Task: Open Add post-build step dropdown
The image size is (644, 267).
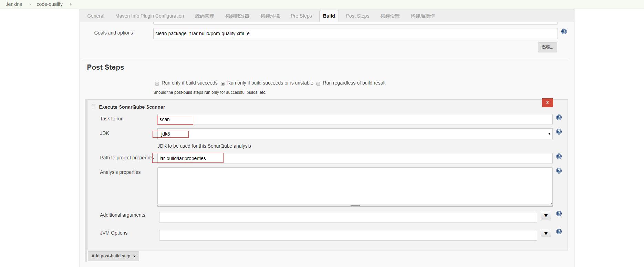Action: tap(113, 256)
